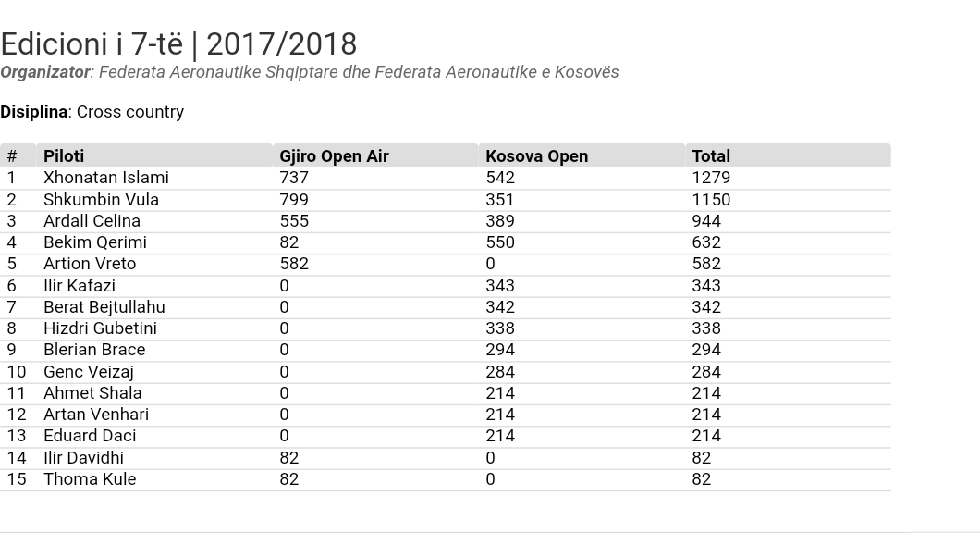Screen dimensions: 980x533
Task: Click the Organizator federation text line
Action: point(310,72)
